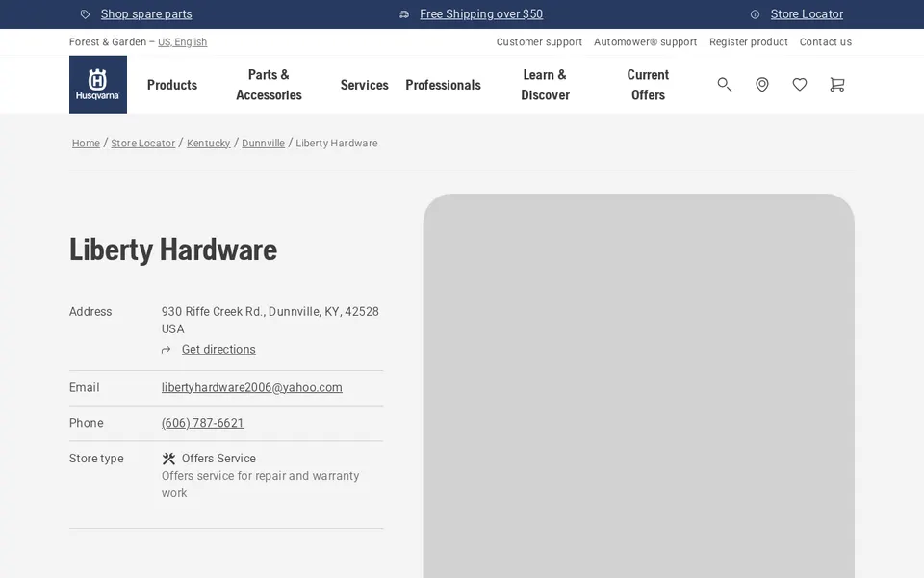Image resolution: width=924 pixels, height=578 pixels.
Task: Click the Liberty Hardware heading
Action: (173, 250)
